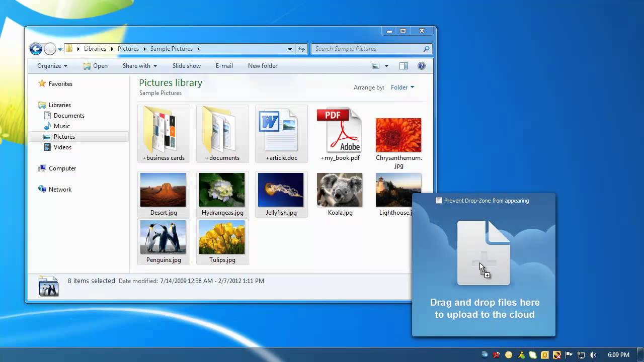
Task: Click Open in the toolbar
Action: (x=95, y=66)
